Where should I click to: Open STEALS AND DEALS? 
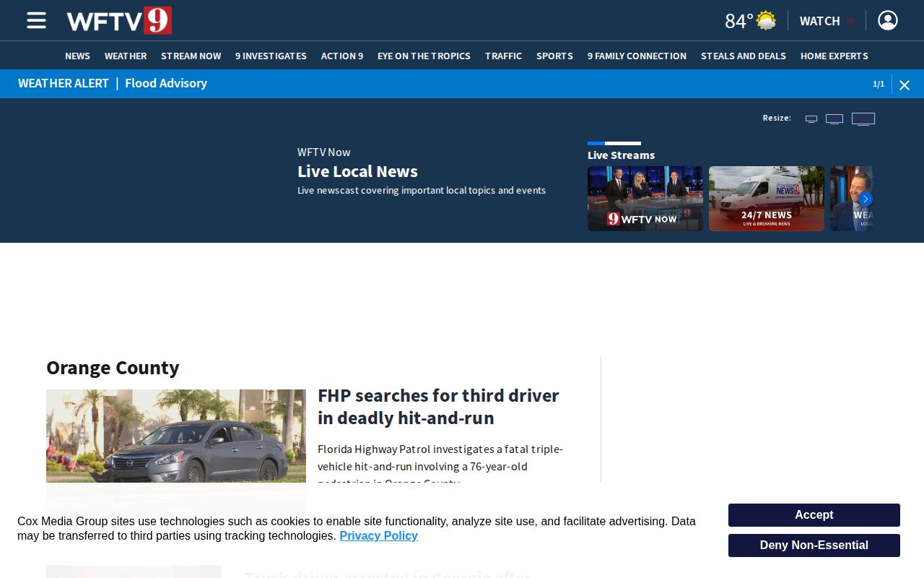[x=744, y=56]
